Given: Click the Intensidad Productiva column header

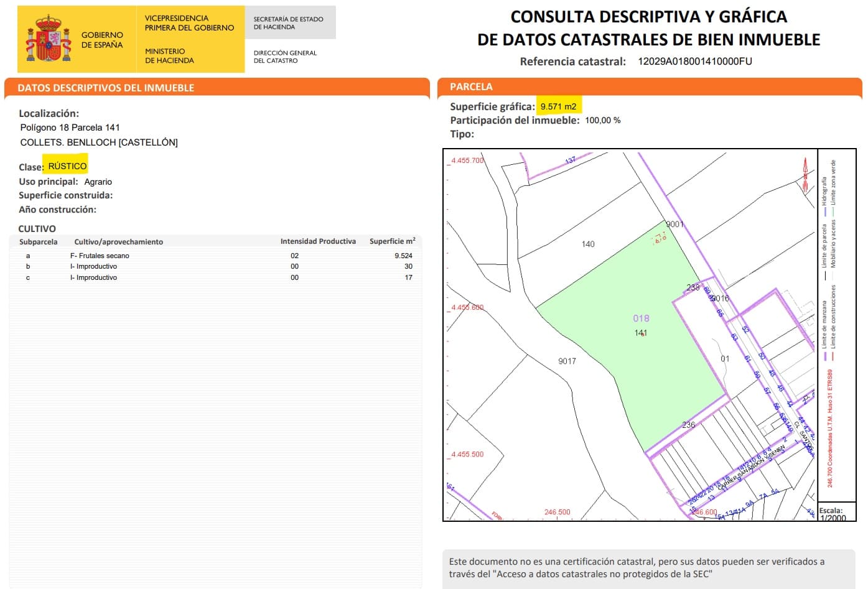Looking at the screenshot, I should (x=318, y=241).
